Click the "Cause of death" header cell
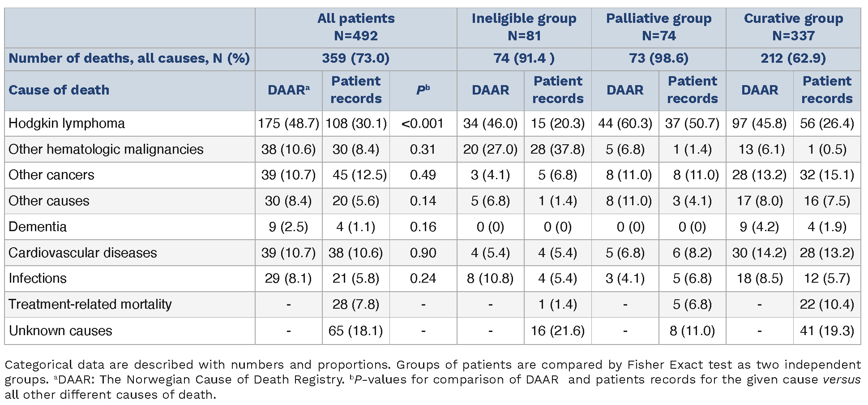 (59, 90)
